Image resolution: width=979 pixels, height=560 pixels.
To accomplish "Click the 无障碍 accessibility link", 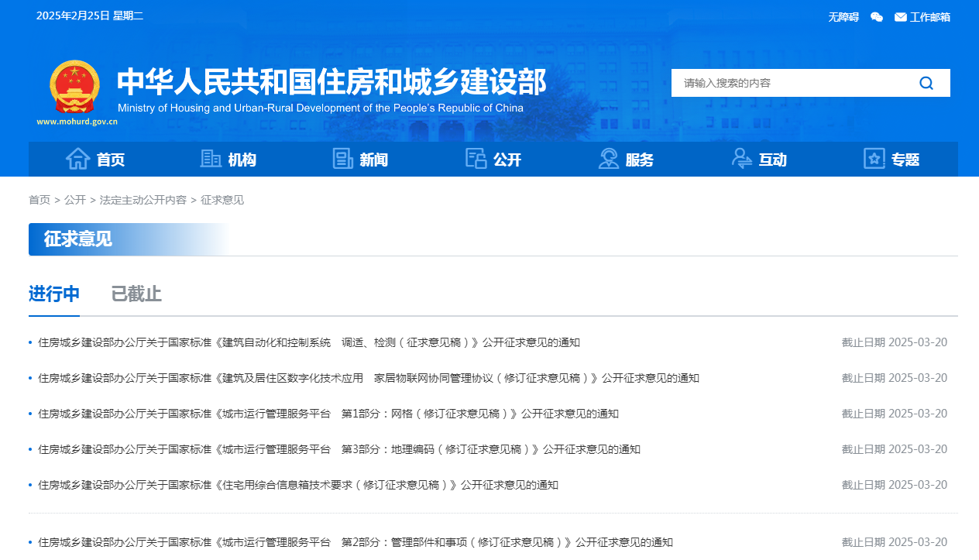I will [x=843, y=17].
